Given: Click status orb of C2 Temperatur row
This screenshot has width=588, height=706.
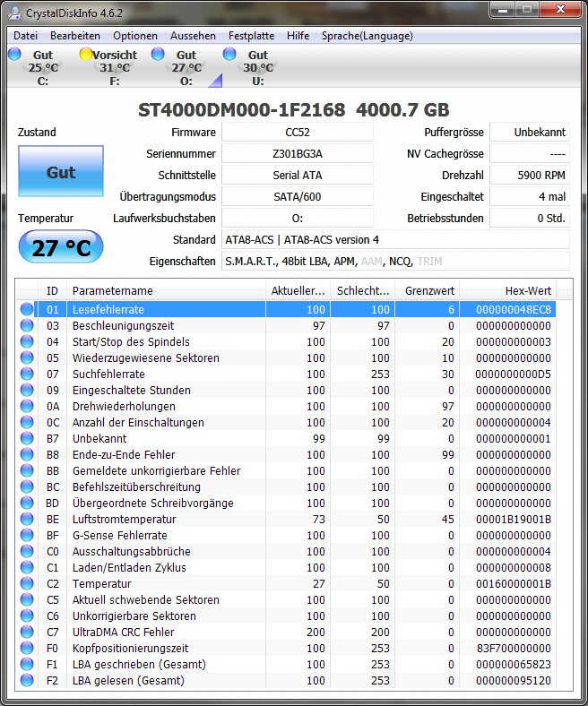Looking at the screenshot, I should (27, 583).
